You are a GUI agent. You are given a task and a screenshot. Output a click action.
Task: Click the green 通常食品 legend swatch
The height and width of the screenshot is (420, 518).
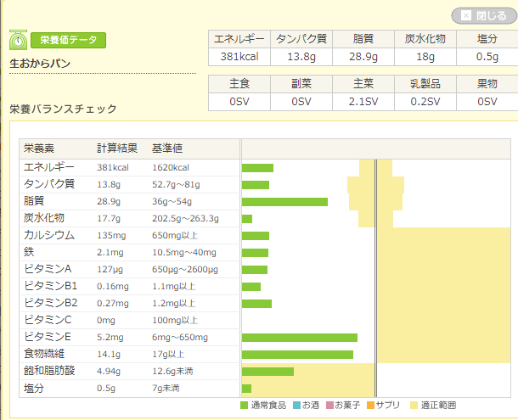tap(244, 405)
